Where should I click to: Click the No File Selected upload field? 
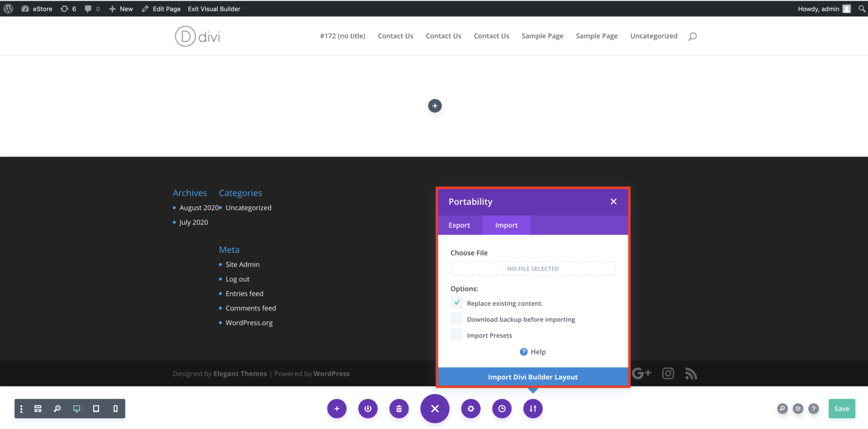(x=532, y=268)
